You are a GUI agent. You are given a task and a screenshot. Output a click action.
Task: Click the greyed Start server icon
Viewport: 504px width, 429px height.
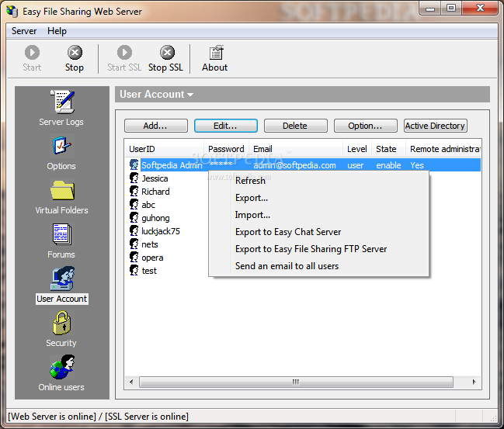(32, 52)
